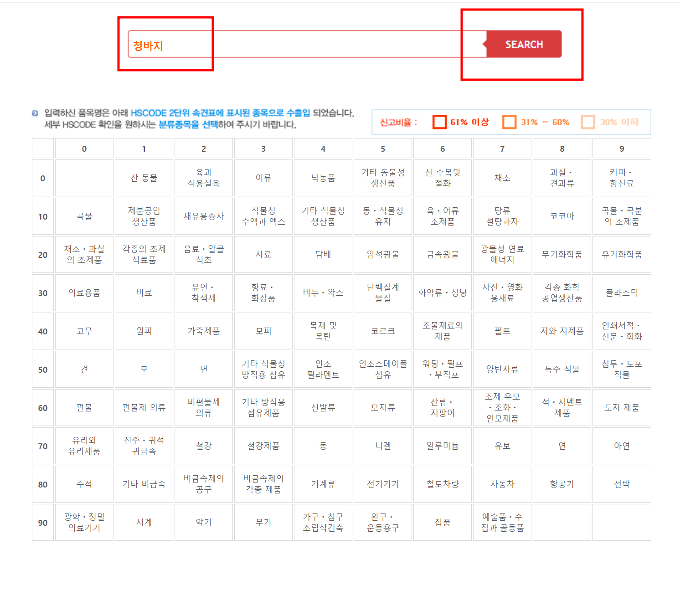Select the 커피 · 향신료 cell
Screen dimensions: 680x616
click(x=622, y=178)
